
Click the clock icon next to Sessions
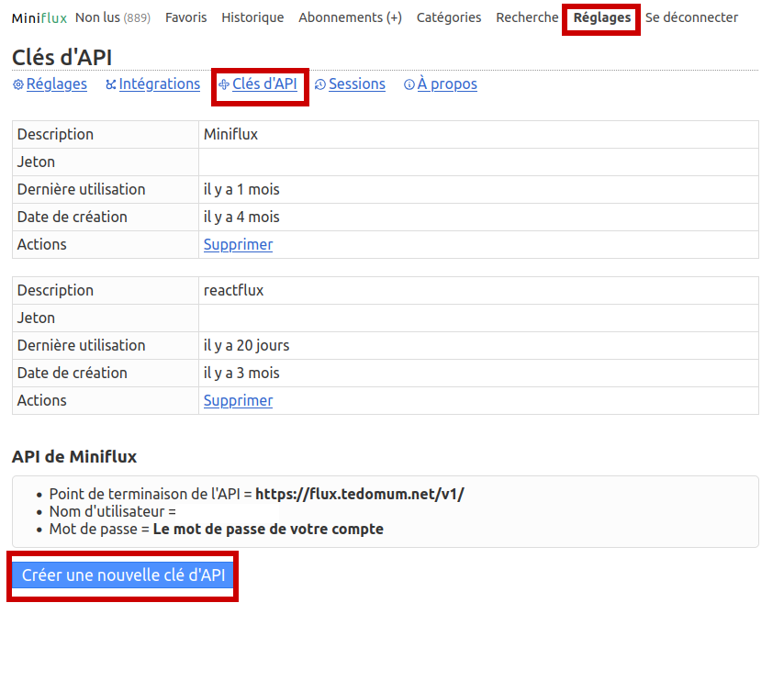click(320, 84)
